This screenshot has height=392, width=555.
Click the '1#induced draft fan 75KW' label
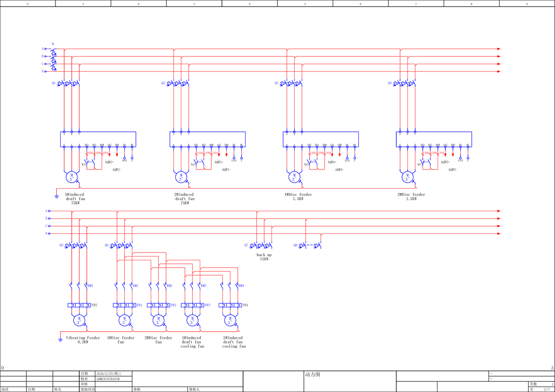click(74, 199)
